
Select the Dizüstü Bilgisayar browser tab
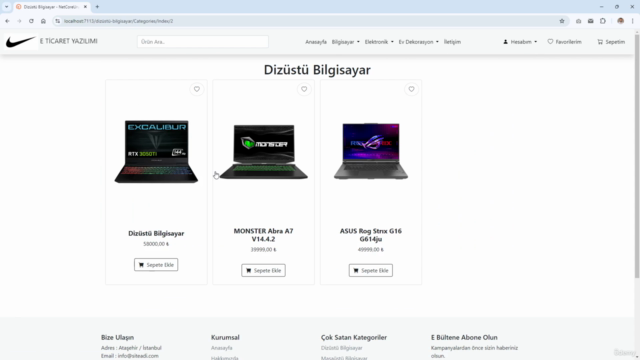(51, 7)
